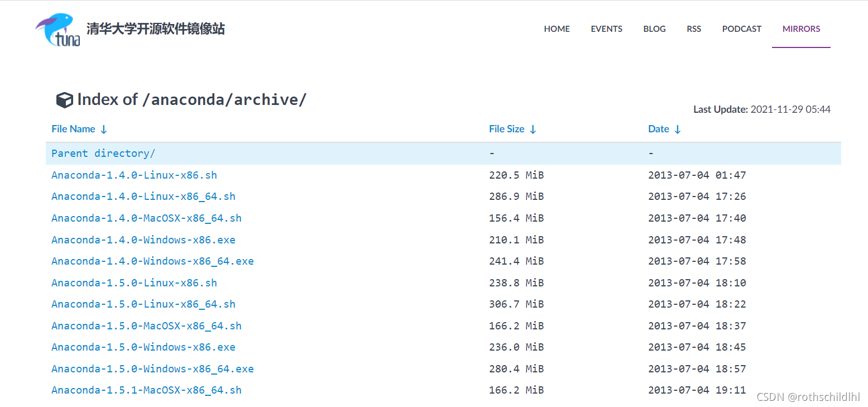This screenshot has height=407, width=868.
Task: Download Anaconda-1.4.0-MacOSX-x86_64.sh
Action: pyautogui.click(x=146, y=218)
